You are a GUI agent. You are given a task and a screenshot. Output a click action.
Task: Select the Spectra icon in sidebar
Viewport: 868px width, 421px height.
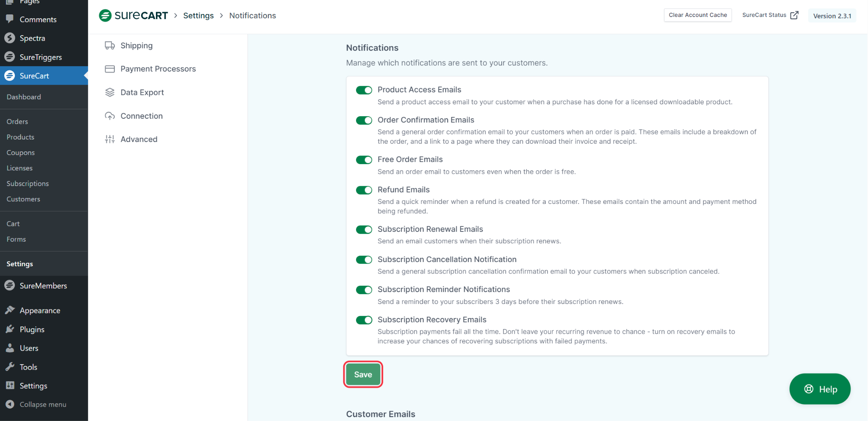point(10,38)
